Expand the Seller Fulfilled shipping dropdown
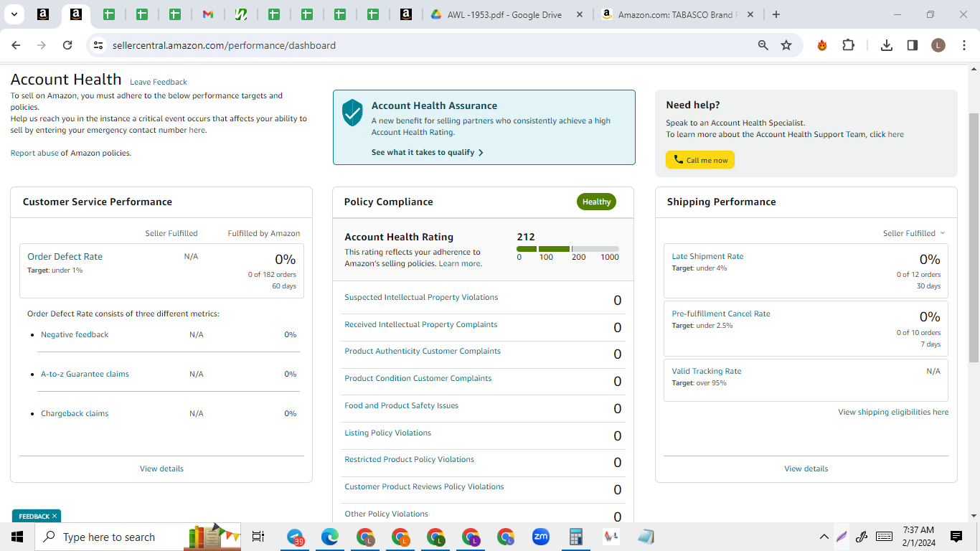 (914, 233)
